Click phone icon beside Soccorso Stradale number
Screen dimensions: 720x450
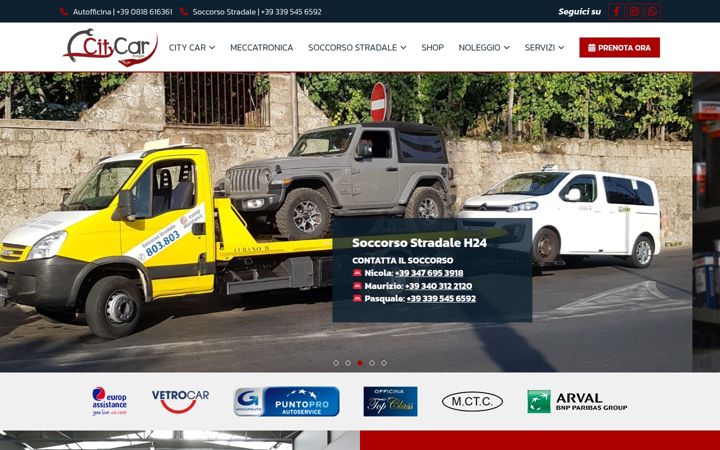point(184,11)
